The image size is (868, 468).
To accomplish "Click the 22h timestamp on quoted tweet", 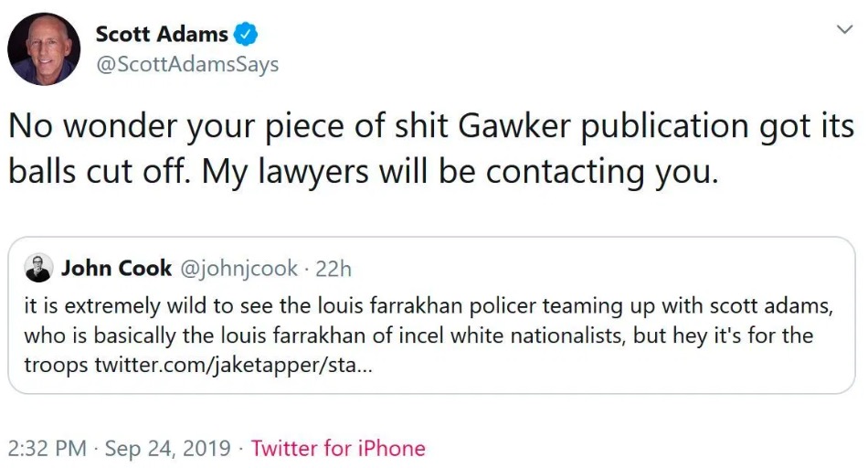I will point(333,268).
